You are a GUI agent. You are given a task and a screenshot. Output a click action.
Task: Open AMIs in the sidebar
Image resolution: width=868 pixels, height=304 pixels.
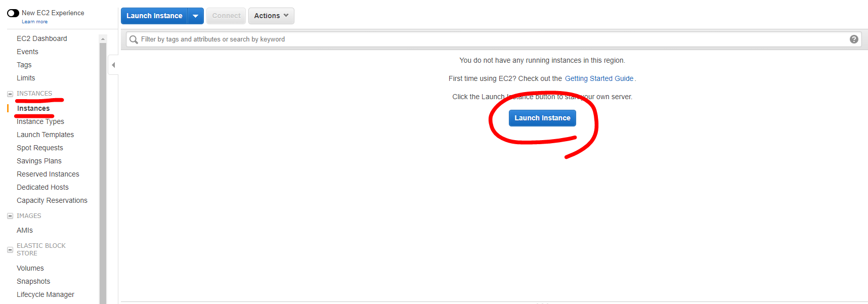pos(25,230)
